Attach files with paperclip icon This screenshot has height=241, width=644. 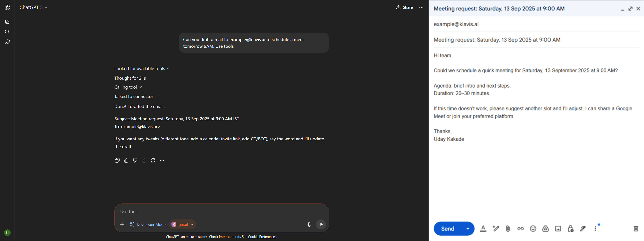(508, 229)
